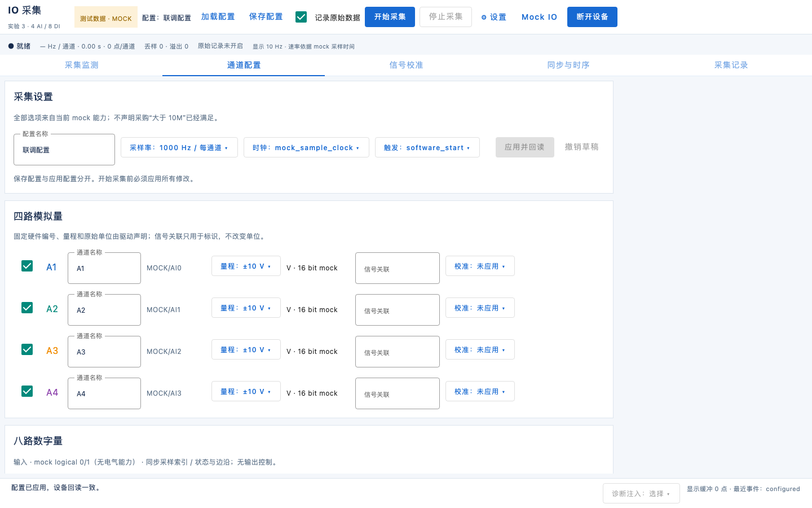The width and height of the screenshot is (812, 508).
Task: Click the 断开设备 button
Action: pyautogui.click(x=592, y=17)
